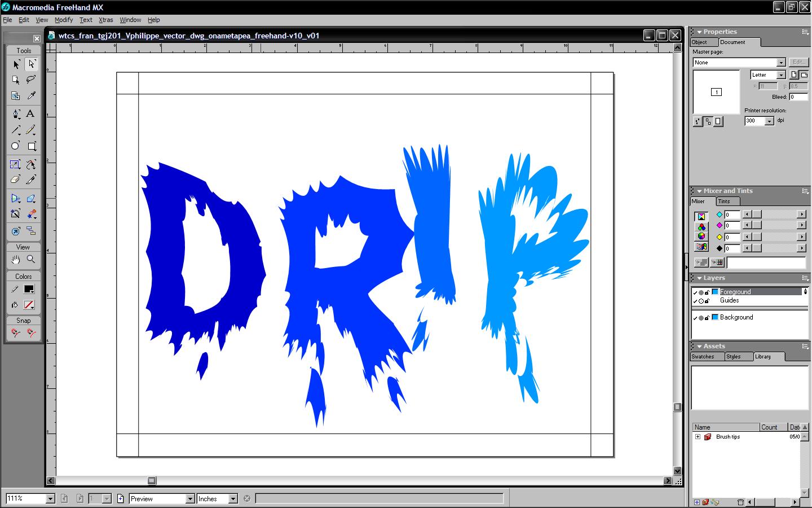Click the Bleed input field
Image resolution: width=812 pixels, height=508 pixels.
[798, 97]
